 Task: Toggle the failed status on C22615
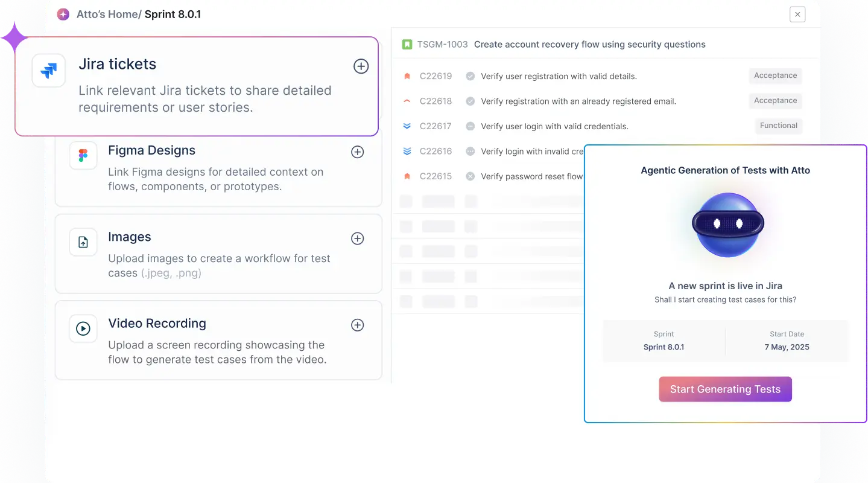click(x=470, y=176)
